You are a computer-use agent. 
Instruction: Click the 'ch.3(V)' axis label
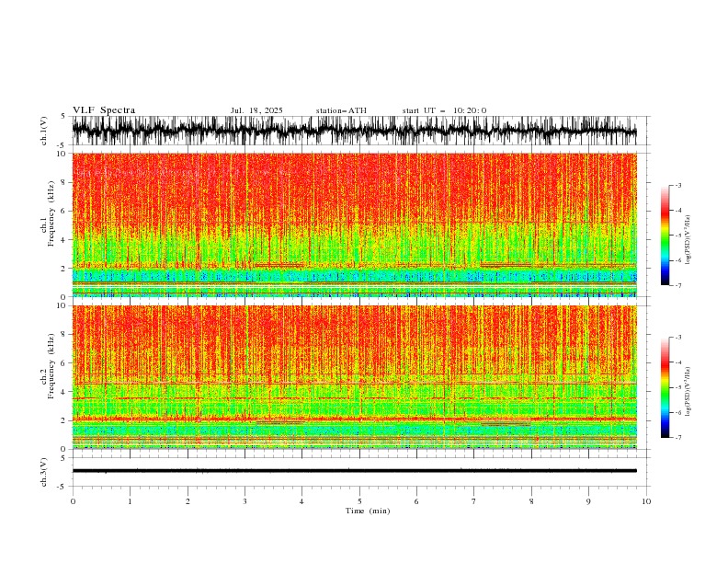click(x=44, y=472)
